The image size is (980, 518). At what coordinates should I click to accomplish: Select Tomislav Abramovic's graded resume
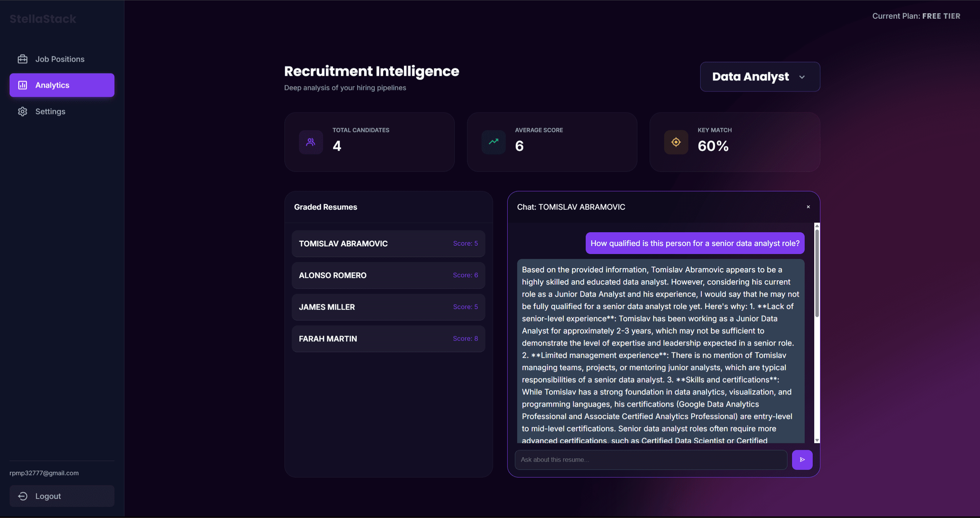(x=388, y=243)
